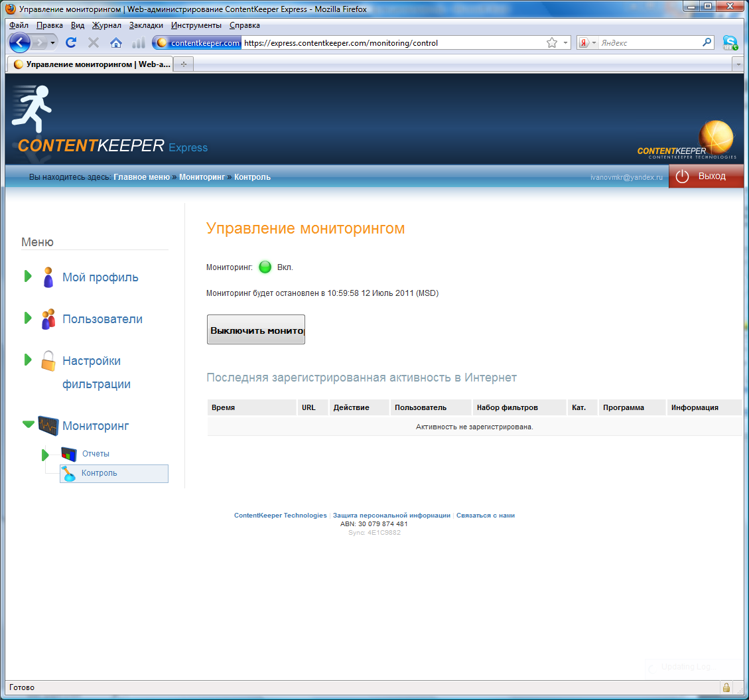This screenshot has width=749, height=700.
Task: Open the Правка menu
Action: pyautogui.click(x=50, y=25)
